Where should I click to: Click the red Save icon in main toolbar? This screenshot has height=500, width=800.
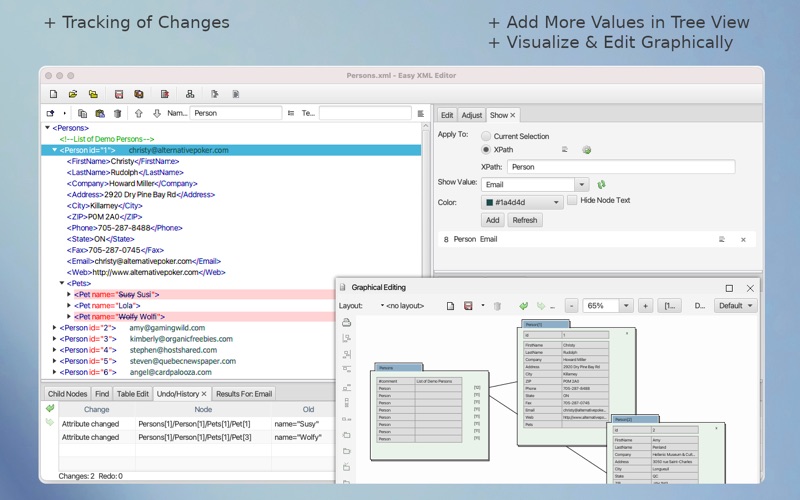click(119, 94)
